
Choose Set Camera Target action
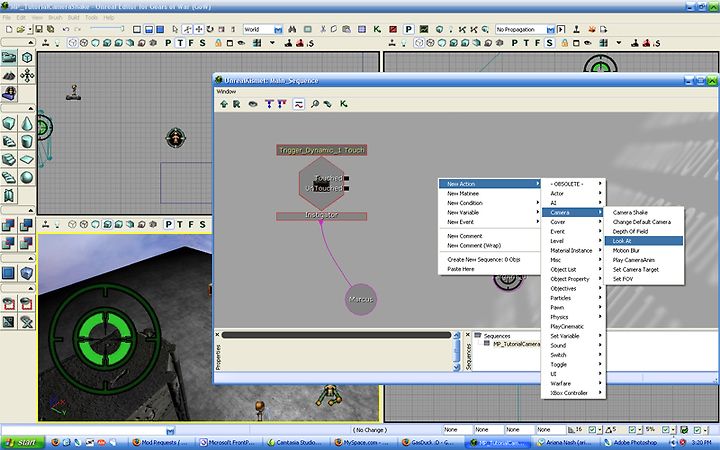tap(644, 270)
